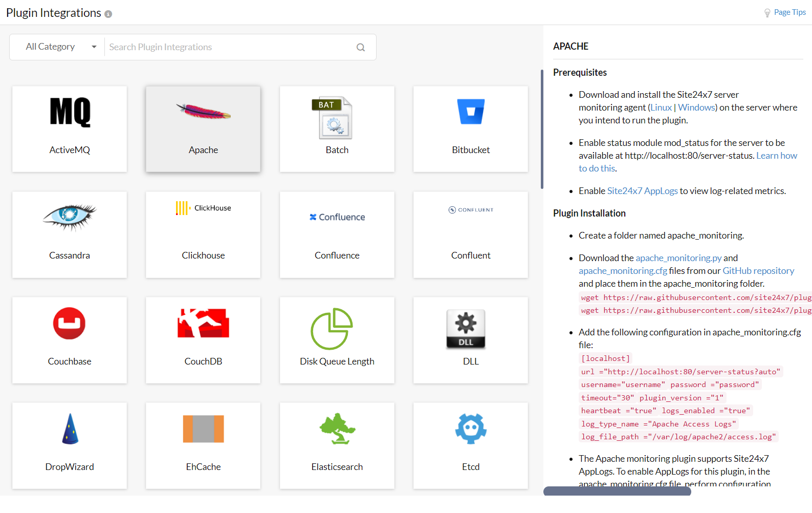Click the 'Bitbucket' card label
812x513 pixels.
pyautogui.click(x=471, y=150)
